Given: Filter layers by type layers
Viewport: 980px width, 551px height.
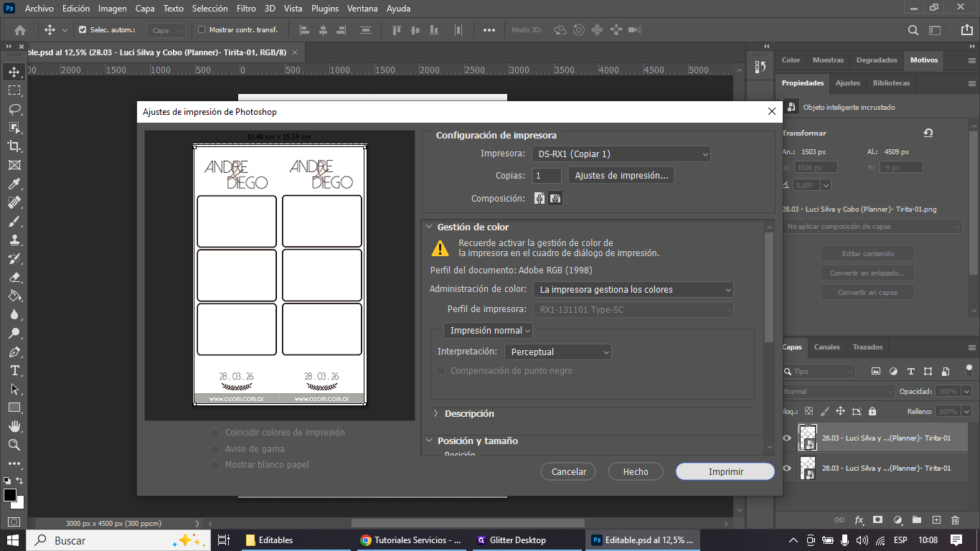Looking at the screenshot, I should point(911,372).
